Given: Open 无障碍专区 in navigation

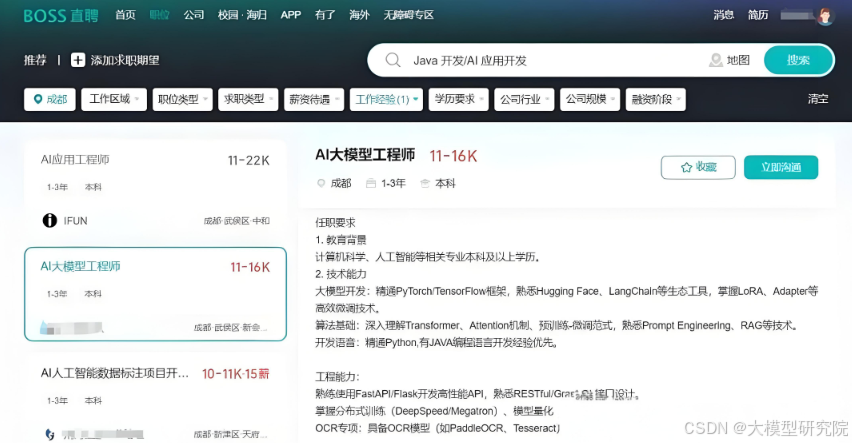Looking at the screenshot, I should 409,15.
